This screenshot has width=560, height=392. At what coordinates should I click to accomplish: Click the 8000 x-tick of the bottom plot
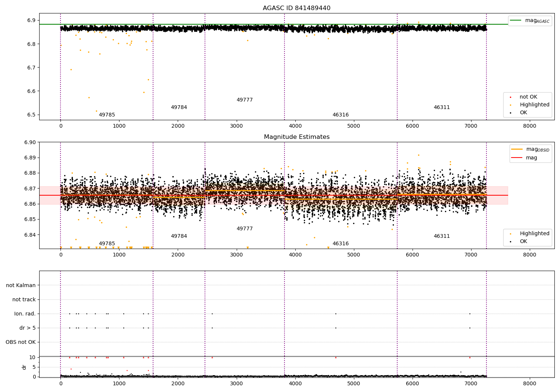click(530, 383)
